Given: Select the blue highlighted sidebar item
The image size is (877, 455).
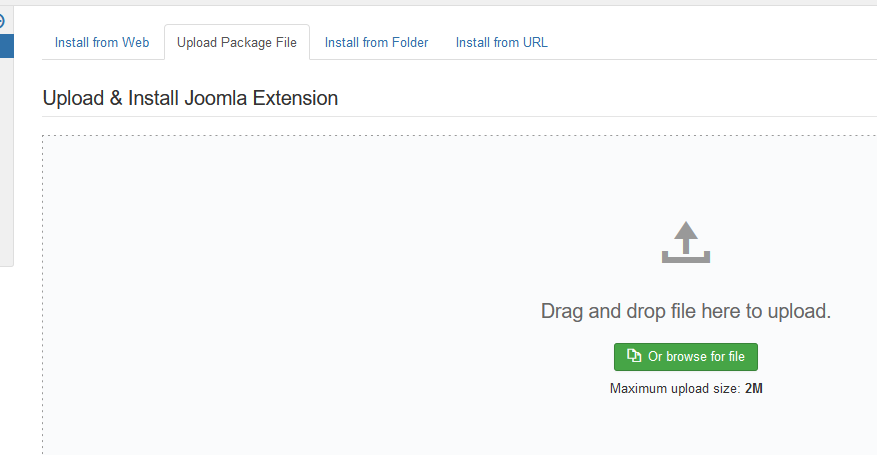Looking at the screenshot, I should click(x=6, y=45).
